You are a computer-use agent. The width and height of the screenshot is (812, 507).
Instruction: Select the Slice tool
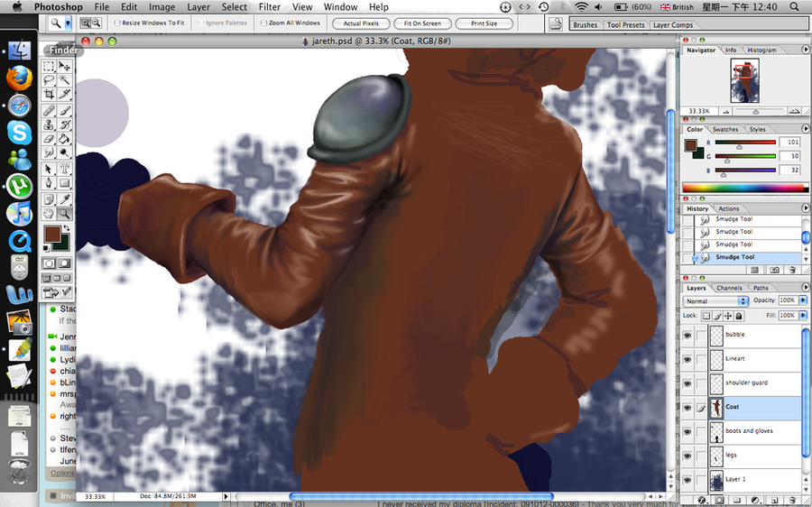(x=64, y=94)
